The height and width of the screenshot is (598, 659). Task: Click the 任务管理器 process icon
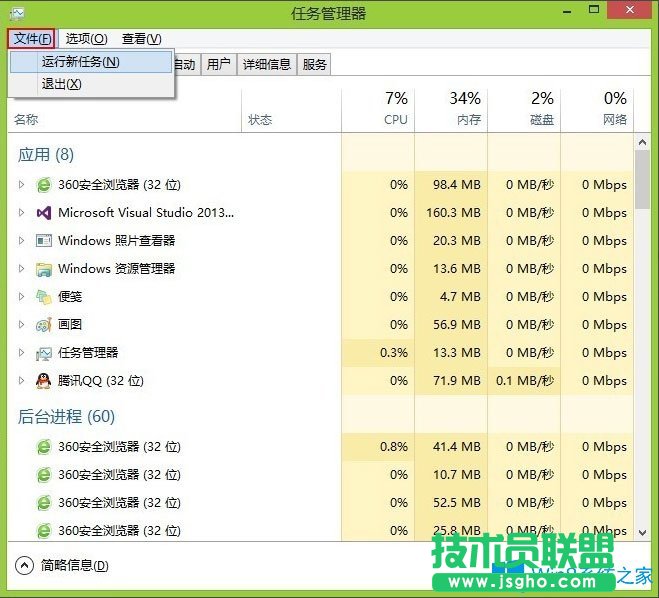click(x=44, y=353)
